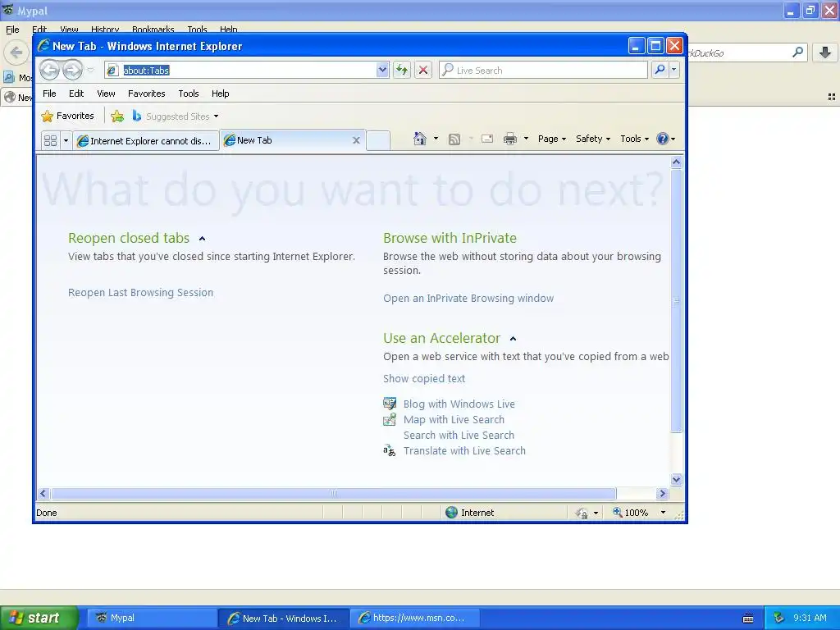Click the red Stop loading button

pos(423,70)
